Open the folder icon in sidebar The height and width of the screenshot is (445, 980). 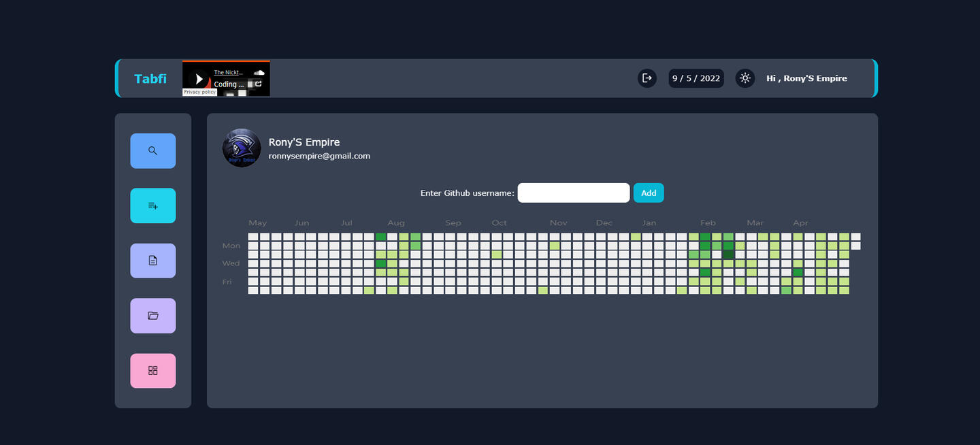click(152, 316)
